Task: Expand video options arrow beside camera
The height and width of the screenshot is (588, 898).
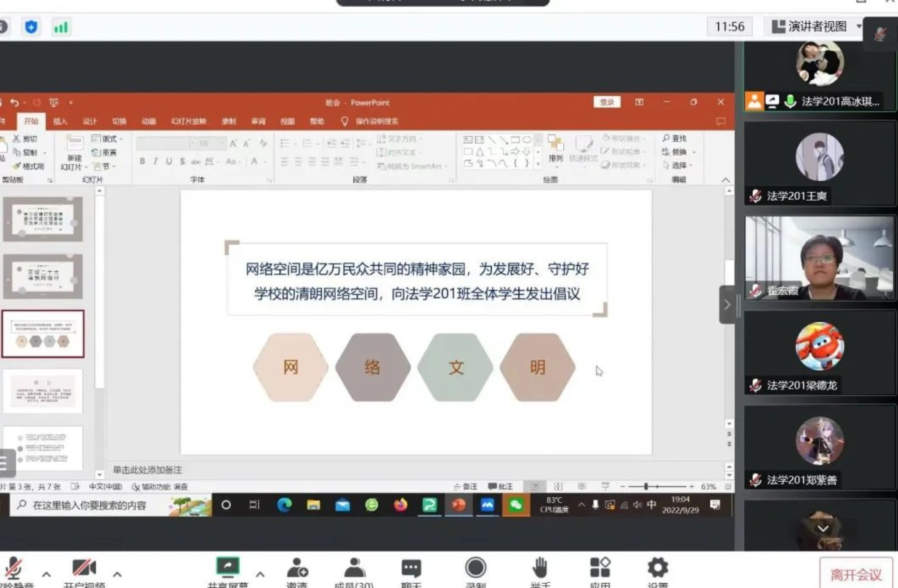Action: pos(117,574)
